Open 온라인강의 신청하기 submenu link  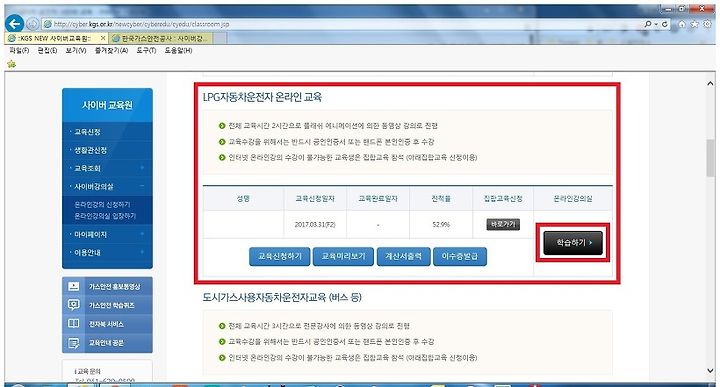click(102, 204)
